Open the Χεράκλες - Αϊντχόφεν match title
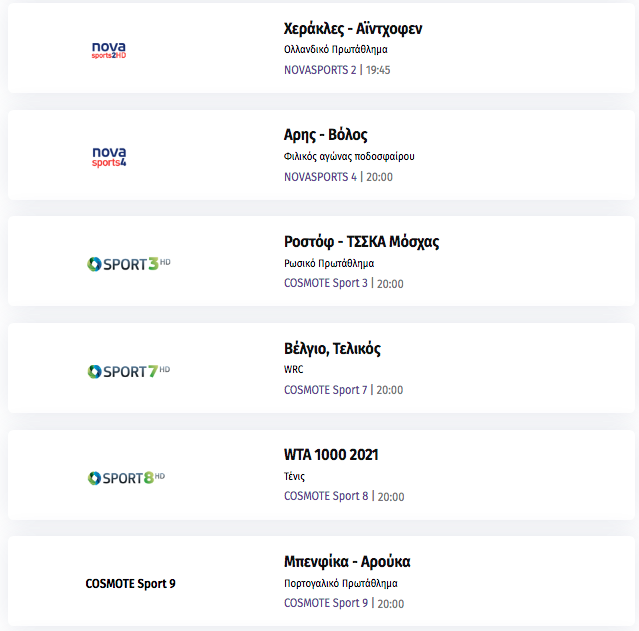This screenshot has height=631, width=639. click(353, 29)
